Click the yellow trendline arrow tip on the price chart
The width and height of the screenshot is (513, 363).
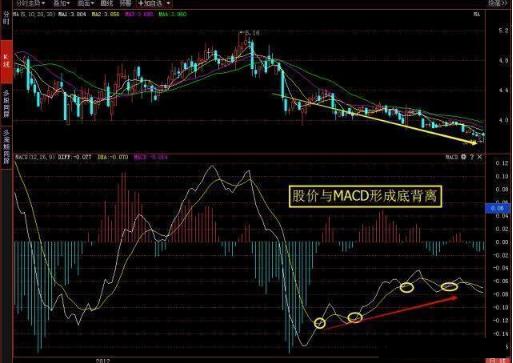coord(474,143)
